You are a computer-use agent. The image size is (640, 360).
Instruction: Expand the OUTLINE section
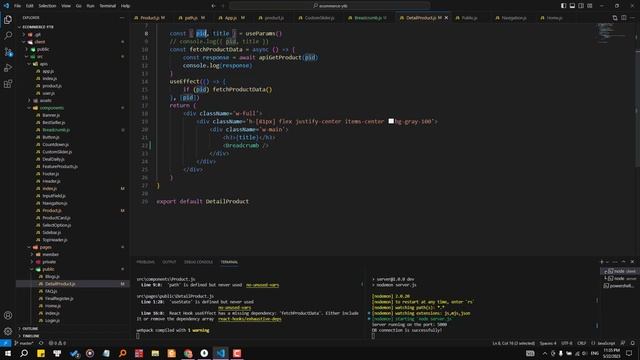(x=30, y=329)
